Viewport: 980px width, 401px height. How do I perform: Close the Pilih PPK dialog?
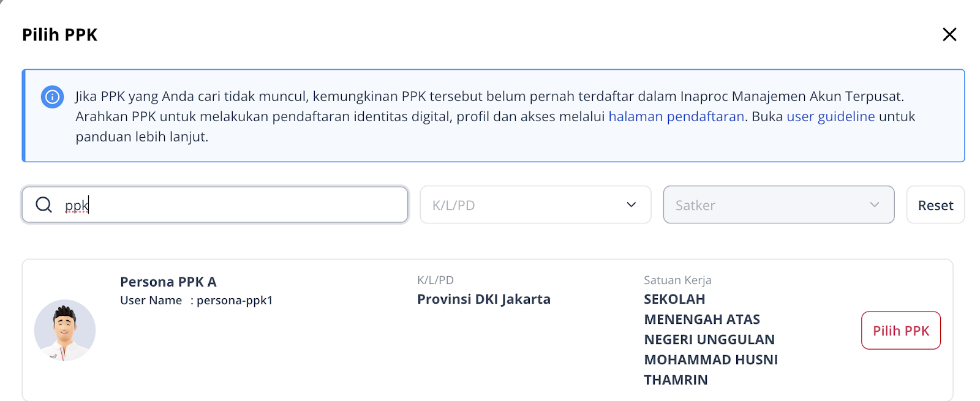coord(949,34)
